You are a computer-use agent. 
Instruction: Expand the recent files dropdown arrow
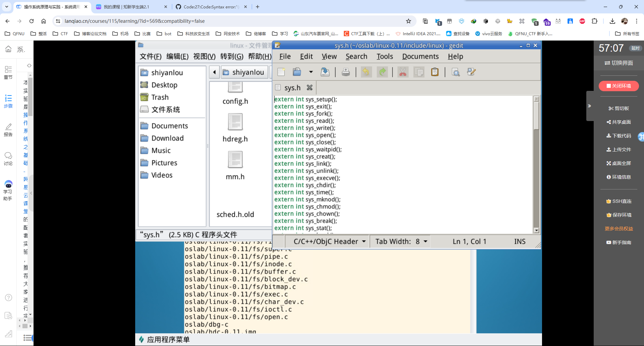tap(311, 72)
